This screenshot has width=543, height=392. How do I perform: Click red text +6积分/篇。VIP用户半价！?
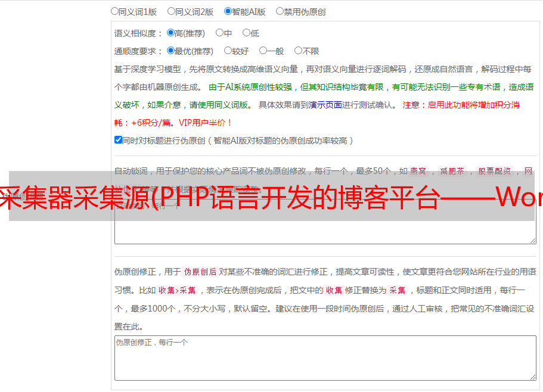point(182,123)
